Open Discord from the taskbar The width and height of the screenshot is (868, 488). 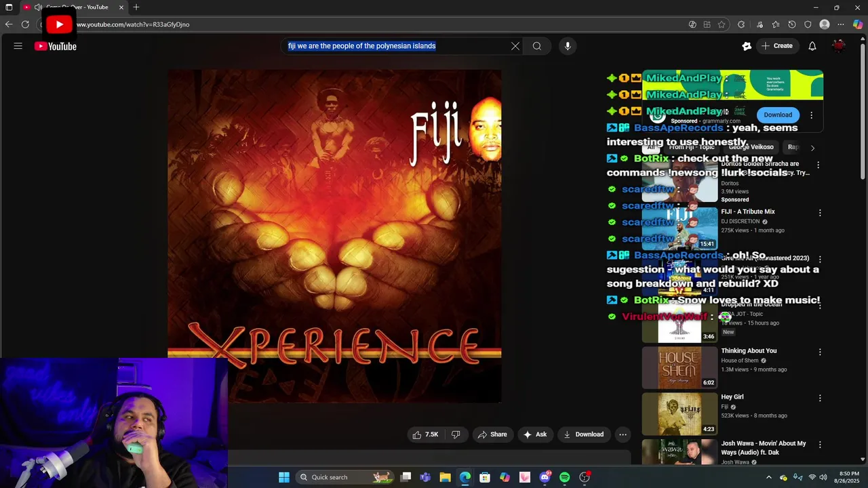tap(545, 477)
